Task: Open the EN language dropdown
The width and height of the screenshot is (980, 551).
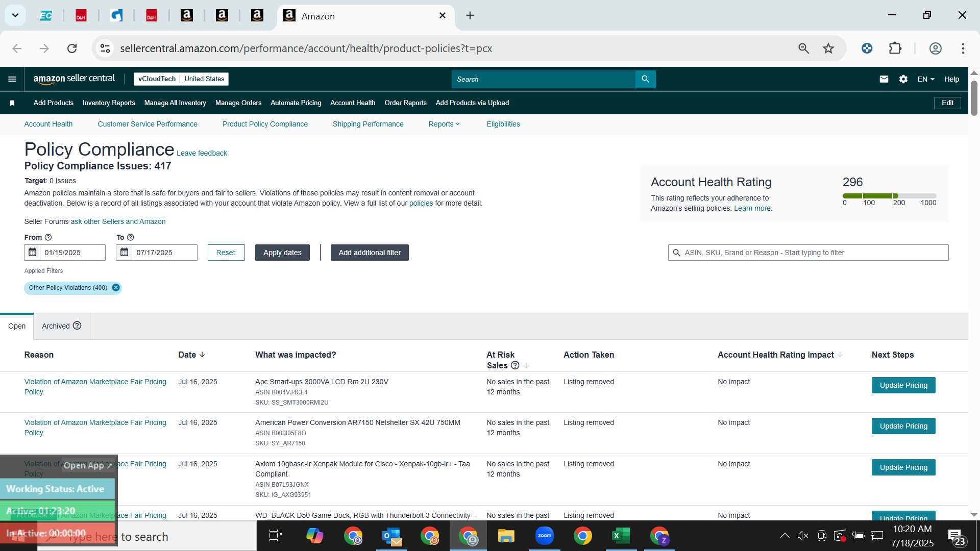Action: (x=926, y=79)
